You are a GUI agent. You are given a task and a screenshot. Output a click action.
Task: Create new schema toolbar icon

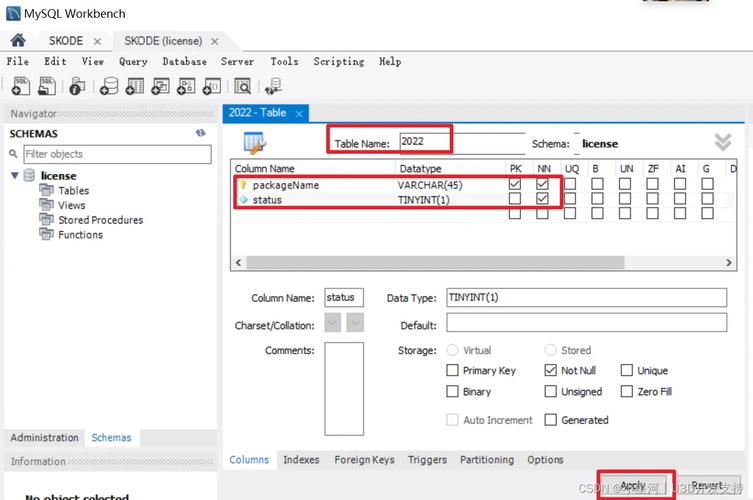109,86
